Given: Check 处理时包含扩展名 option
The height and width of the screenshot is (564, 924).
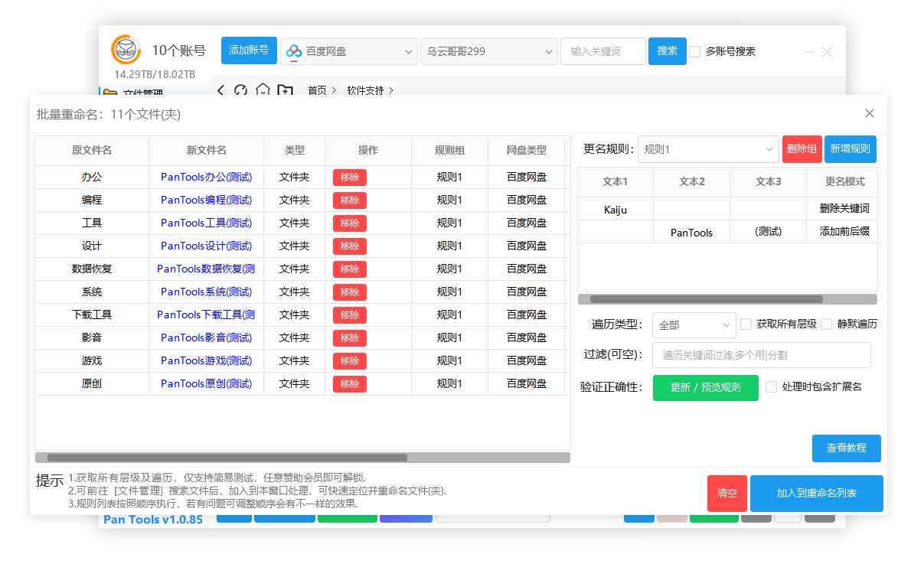Looking at the screenshot, I should point(771,387).
